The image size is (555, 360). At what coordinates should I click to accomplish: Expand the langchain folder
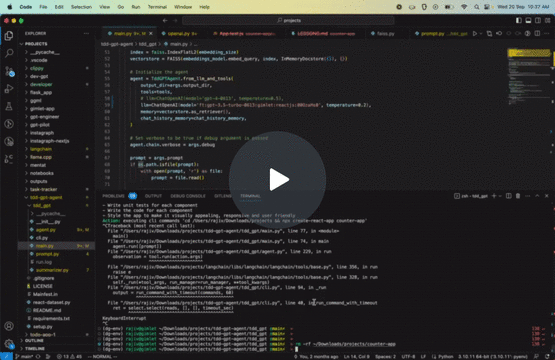point(56,149)
